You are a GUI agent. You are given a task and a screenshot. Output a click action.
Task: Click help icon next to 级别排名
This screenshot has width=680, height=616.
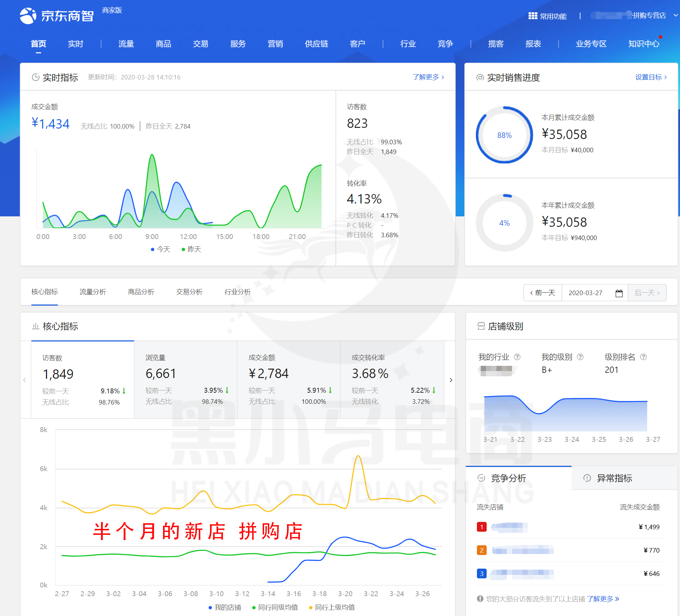click(x=643, y=357)
